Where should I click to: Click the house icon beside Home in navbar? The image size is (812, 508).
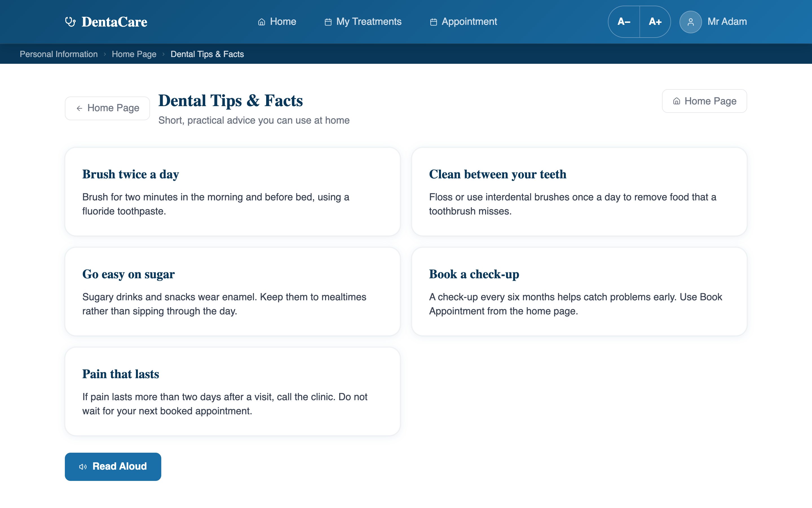262,22
